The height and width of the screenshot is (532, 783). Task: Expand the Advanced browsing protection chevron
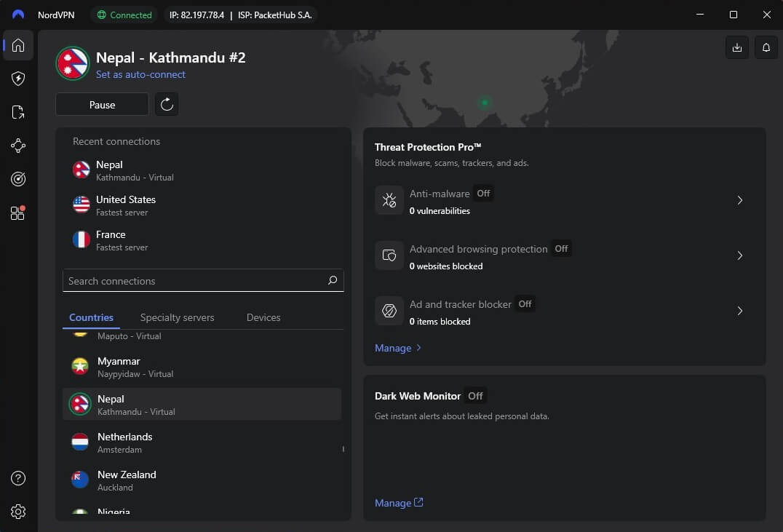click(739, 255)
